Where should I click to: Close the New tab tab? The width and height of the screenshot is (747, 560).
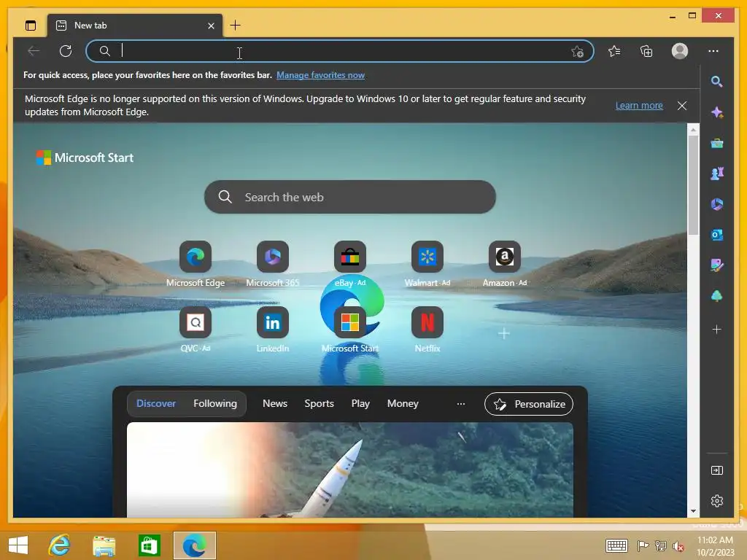coord(211,26)
